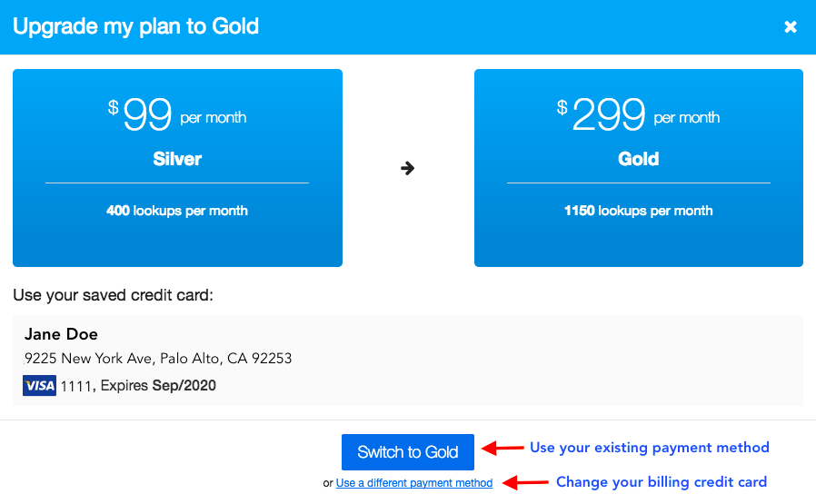Click the red arrow pointing at Switch to Gold
Viewport: 816px width, 504px height.
(503, 448)
